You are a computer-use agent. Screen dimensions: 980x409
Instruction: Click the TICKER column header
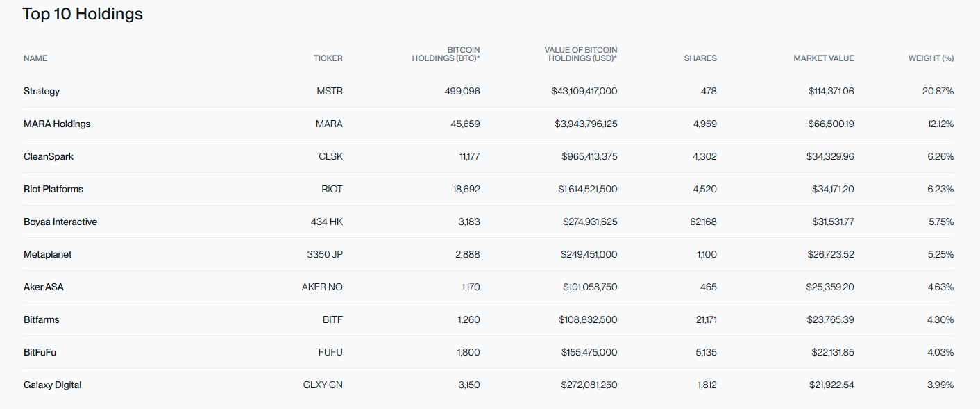pos(328,58)
